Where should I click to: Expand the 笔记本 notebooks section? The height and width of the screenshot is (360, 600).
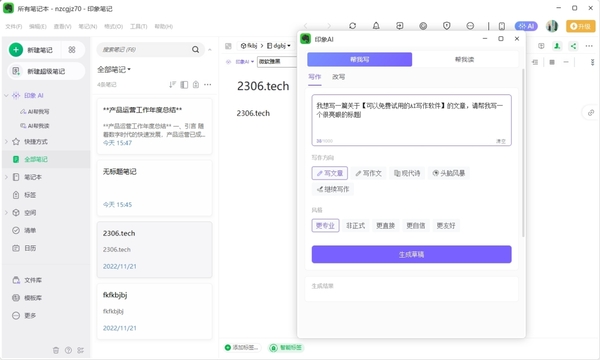tap(6, 177)
